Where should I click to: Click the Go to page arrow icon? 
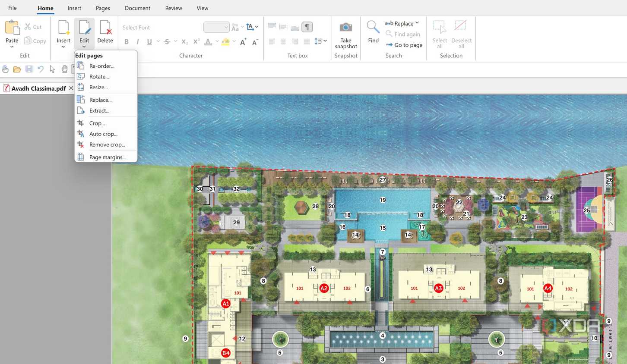389,45
